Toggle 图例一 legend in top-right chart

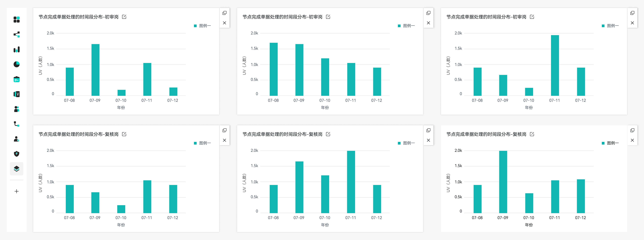(x=612, y=26)
